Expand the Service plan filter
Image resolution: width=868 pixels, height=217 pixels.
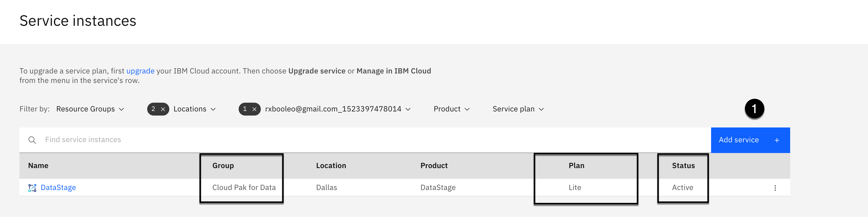point(518,109)
